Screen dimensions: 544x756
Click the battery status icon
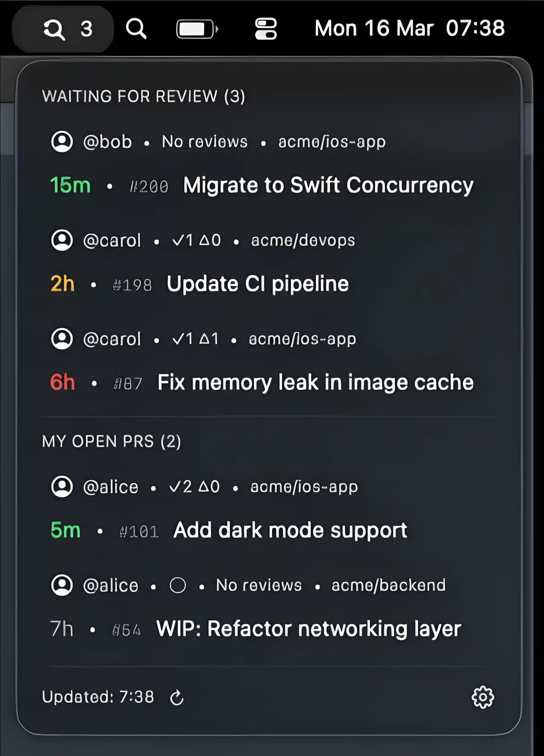(x=197, y=29)
